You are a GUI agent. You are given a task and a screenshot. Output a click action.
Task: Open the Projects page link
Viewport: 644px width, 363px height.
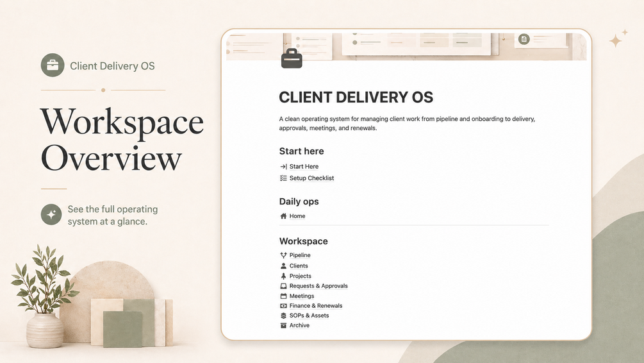(301, 276)
